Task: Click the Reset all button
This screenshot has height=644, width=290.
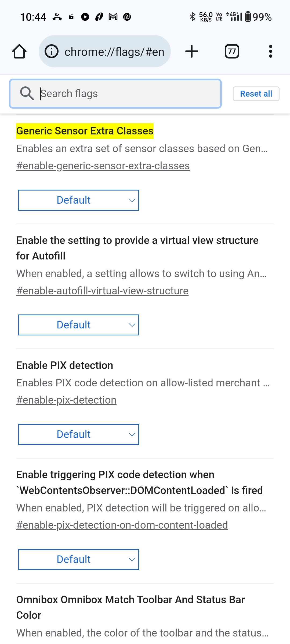Action: 256,94
